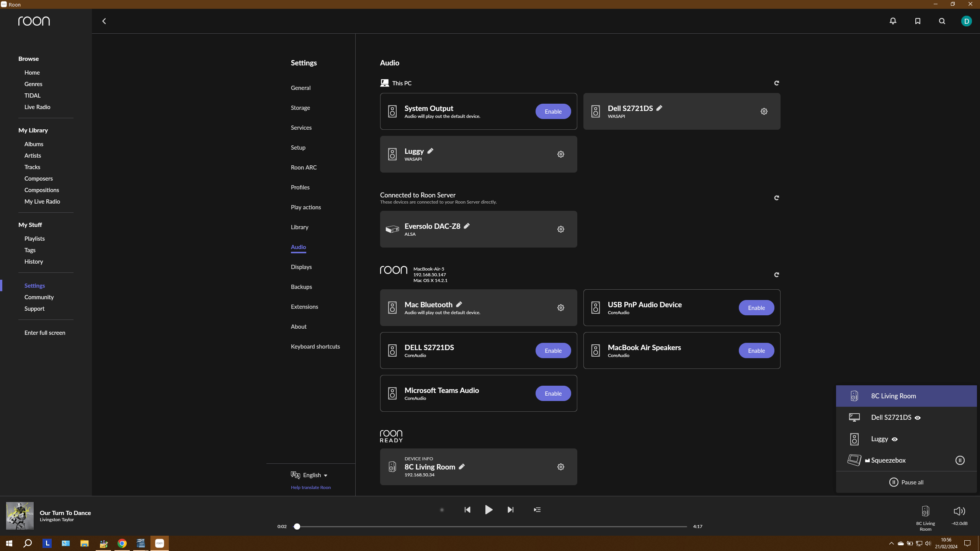This screenshot has height=551, width=980.
Task: Open Roon ARC settings tab
Action: click(304, 167)
